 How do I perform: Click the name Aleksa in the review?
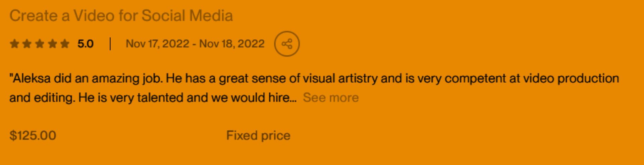pos(31,78)
